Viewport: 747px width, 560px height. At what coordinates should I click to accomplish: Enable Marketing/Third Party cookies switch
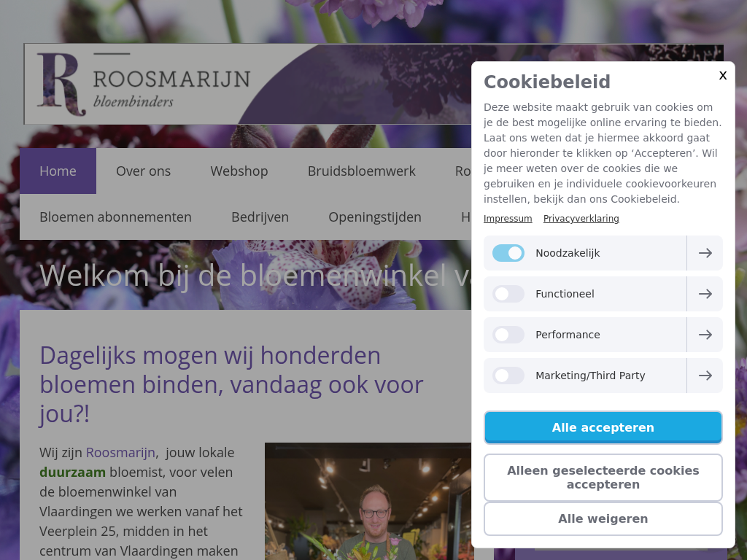pos(508,376)
